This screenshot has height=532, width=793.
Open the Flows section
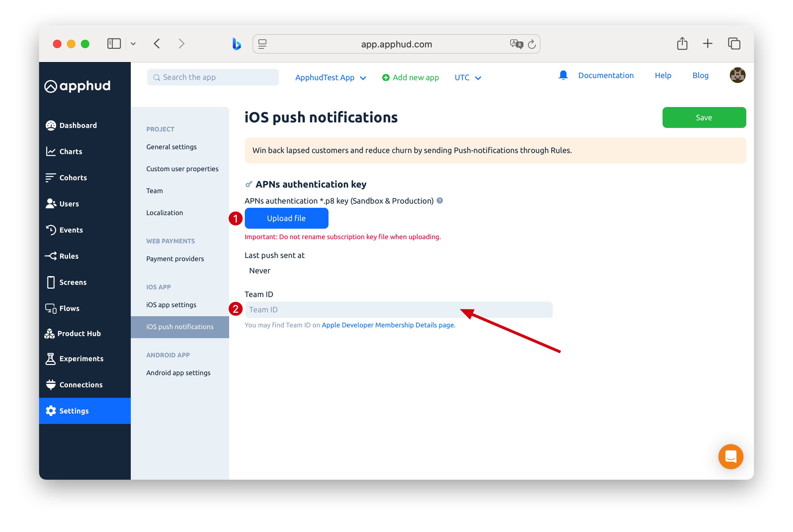[69, 308]
